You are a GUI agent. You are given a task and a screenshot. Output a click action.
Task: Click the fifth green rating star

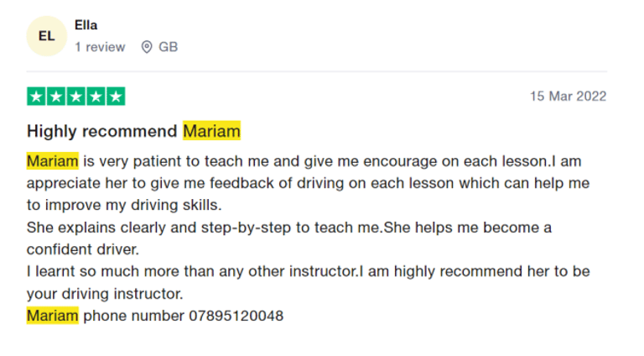pyautogui.click(x=116, y=97)
